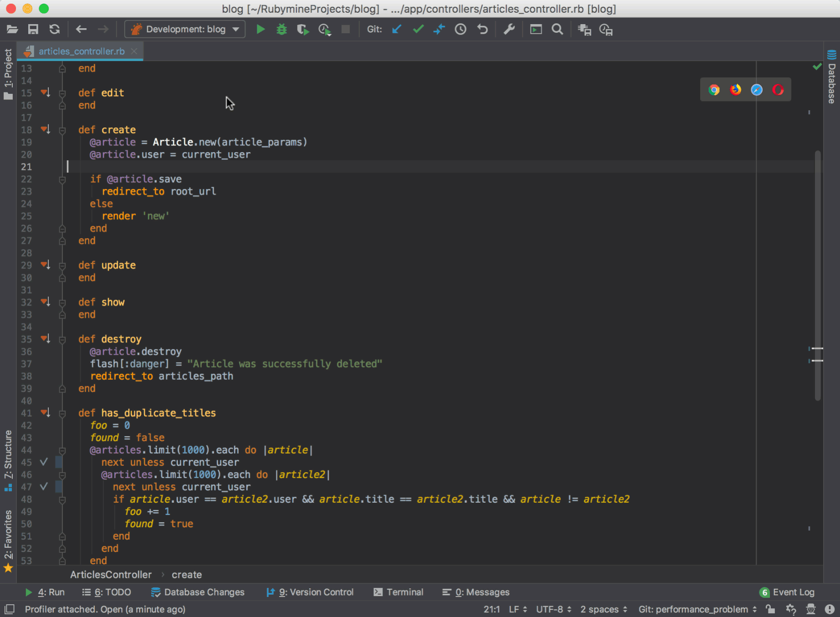This screenshot has height=617, width=840.
Task: Start a Debug session with the bug icon
Action: click(281, 29)
